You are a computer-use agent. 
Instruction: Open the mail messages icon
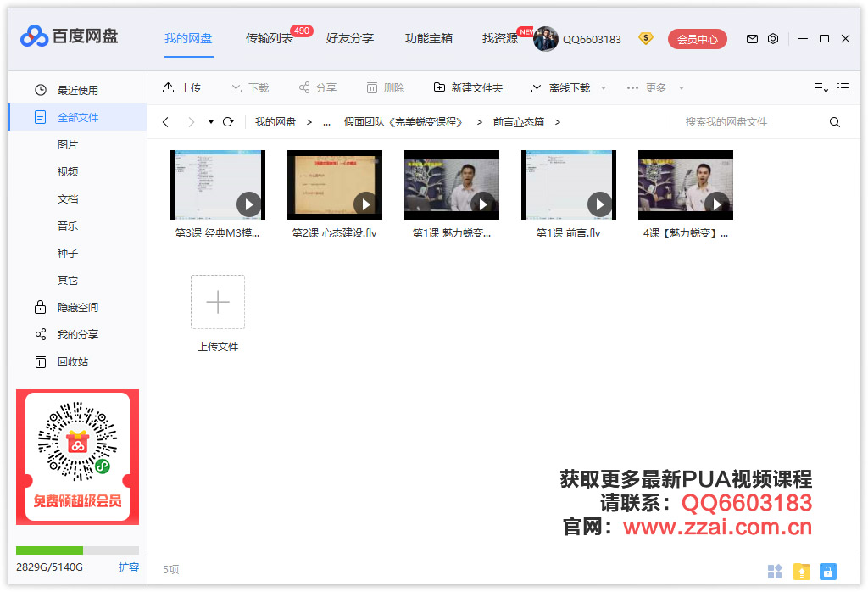752,39
